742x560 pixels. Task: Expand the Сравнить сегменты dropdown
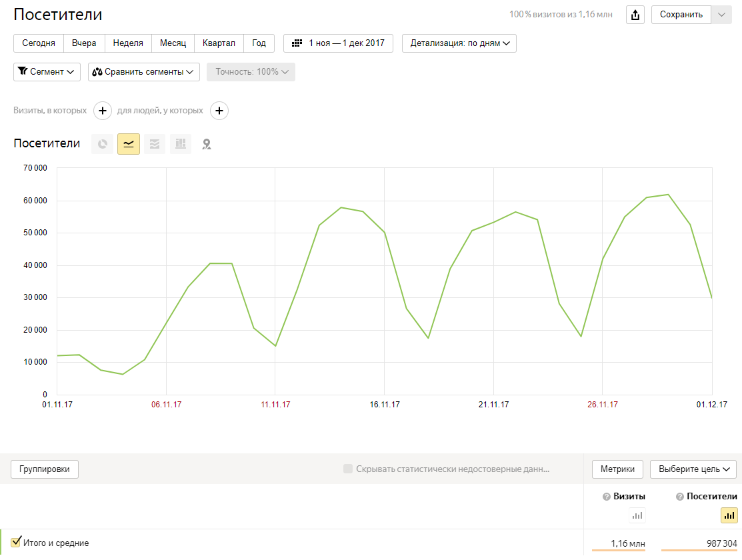pyautogui.click(x=143, y=72)
